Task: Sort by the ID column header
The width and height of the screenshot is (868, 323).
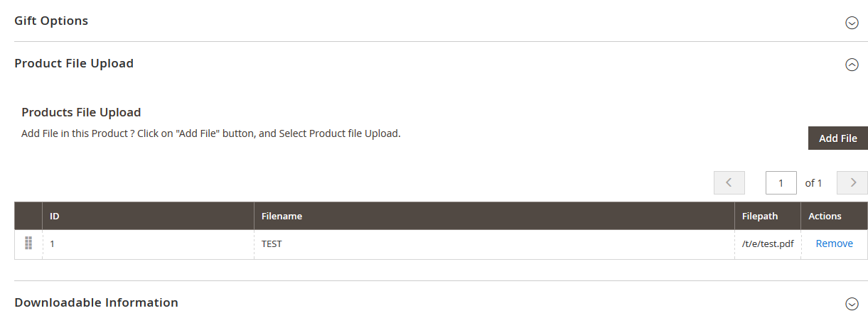Action: (55, 216)
